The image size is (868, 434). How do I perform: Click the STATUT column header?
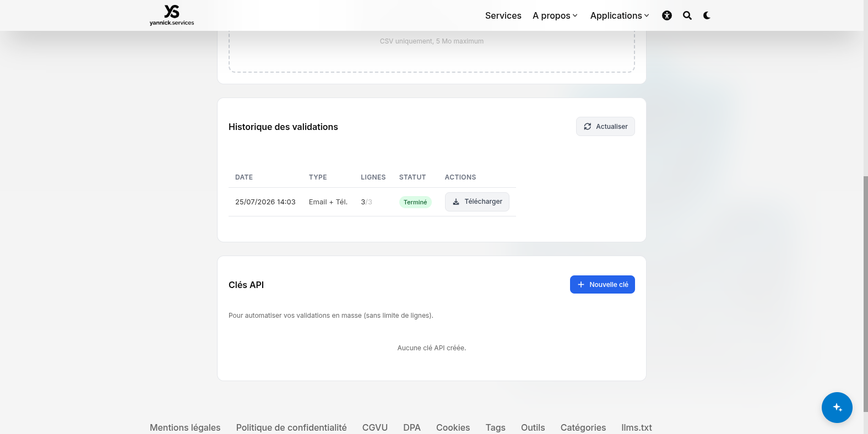[x=413, y=177]
